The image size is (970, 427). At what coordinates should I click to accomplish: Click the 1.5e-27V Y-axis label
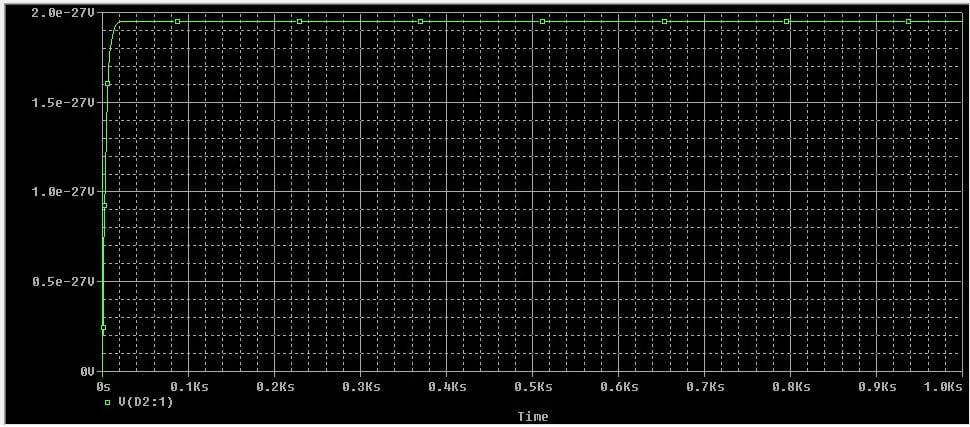click(63, 102)
